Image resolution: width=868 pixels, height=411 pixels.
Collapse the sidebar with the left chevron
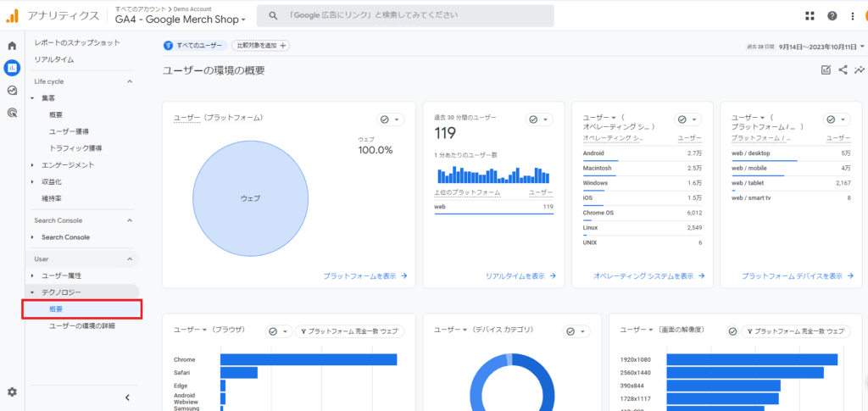click(127, 397)
